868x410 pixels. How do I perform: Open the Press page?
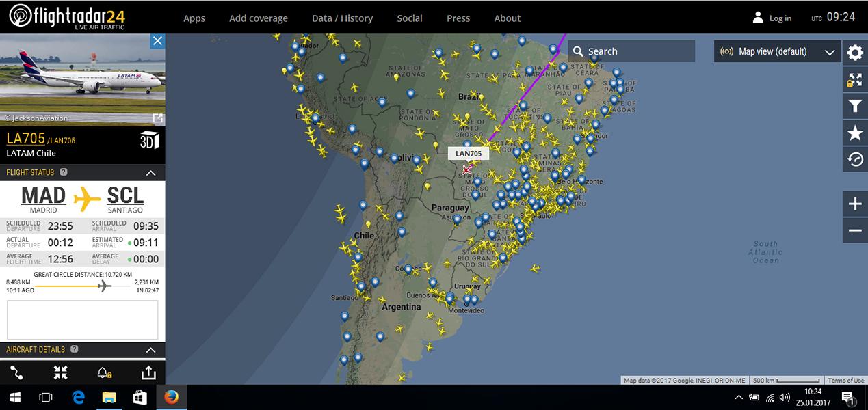click(x=458, y=18)
